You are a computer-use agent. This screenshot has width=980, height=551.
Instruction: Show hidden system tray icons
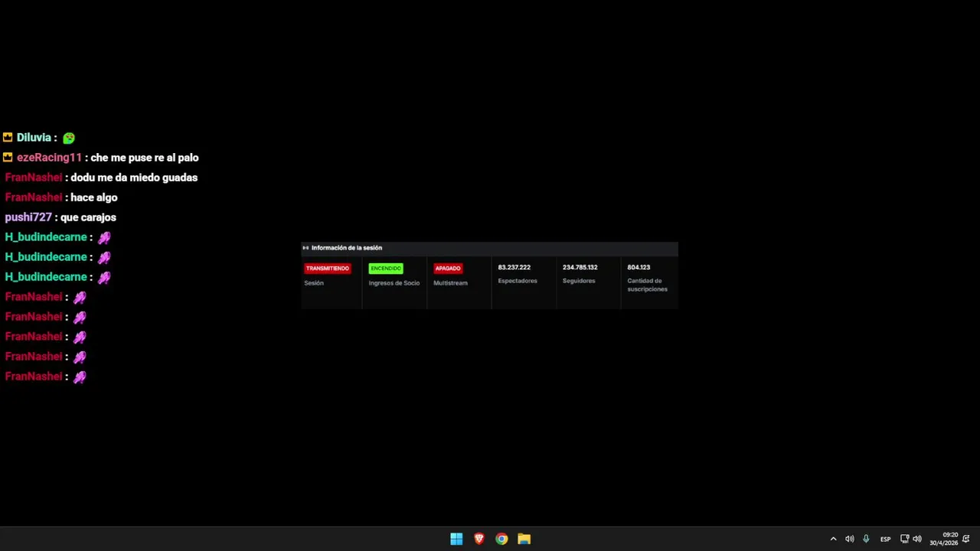coord(833,539)
